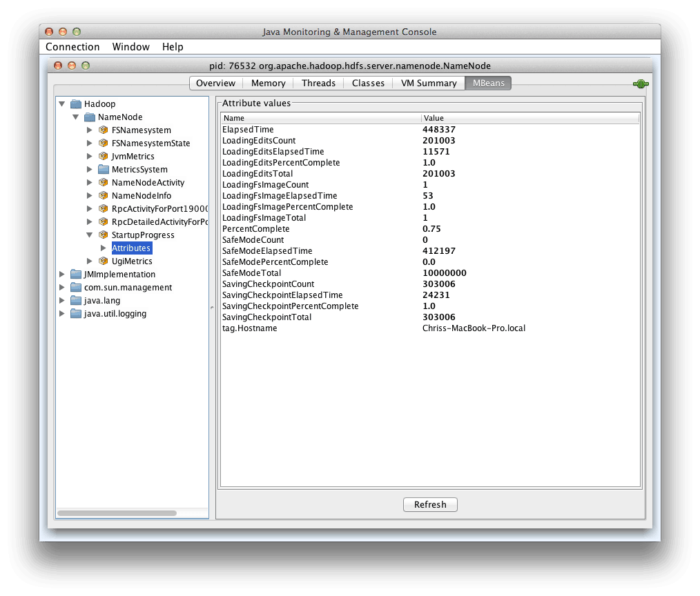This screenshot has height=596, width=700.
Task: Click the SafeModeTotal value 10000000
Action: click(x=444, y=273)
